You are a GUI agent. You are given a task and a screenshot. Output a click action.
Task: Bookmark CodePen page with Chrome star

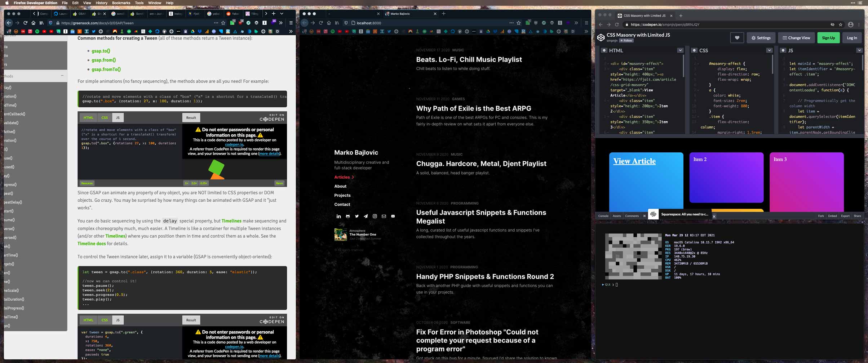(x=841, y=24)
